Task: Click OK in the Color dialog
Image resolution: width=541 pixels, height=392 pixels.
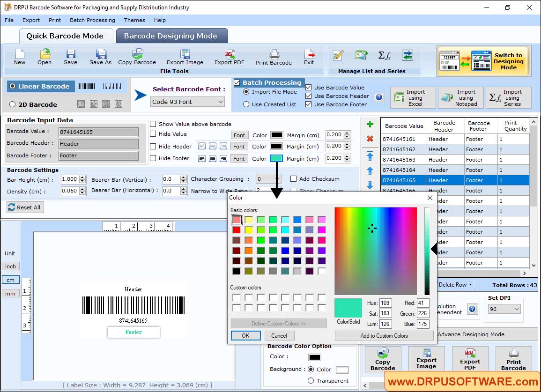Action: 245,335
